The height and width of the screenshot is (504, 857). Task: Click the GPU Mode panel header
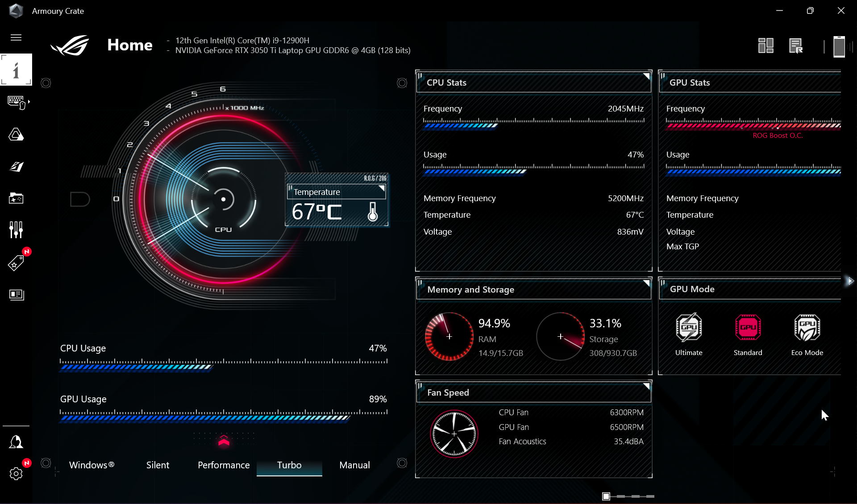tap(750, 289)
